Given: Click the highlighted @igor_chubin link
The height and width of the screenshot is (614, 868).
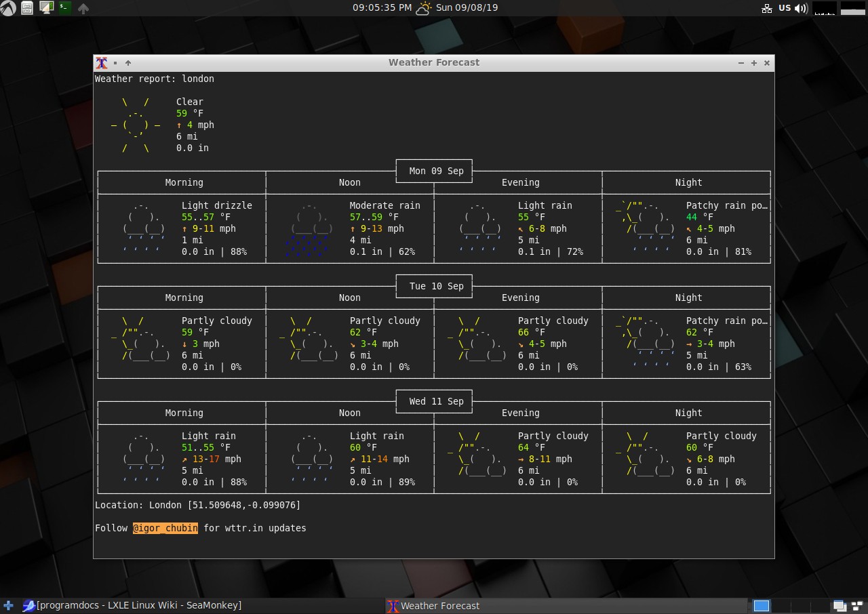Looking at the screenshot, I should click(x=165, y=528).
